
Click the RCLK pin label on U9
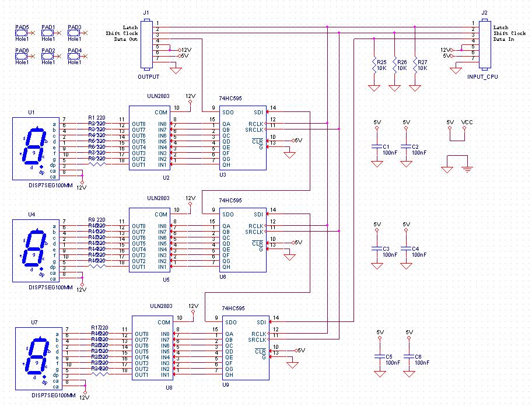[259, 334]
